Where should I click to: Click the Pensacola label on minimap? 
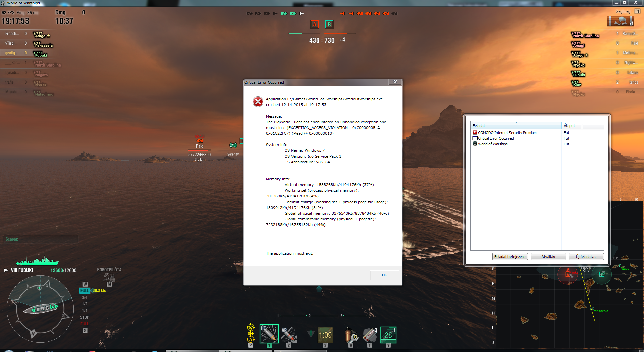(x=600, y=311)
